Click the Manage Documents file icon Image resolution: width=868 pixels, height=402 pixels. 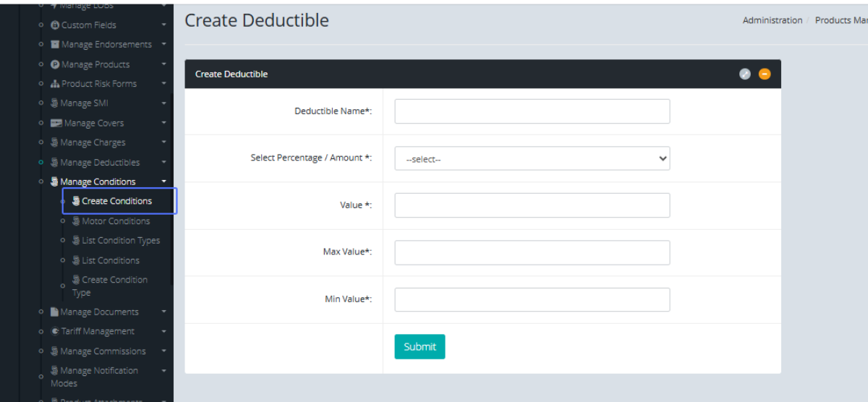55,312
